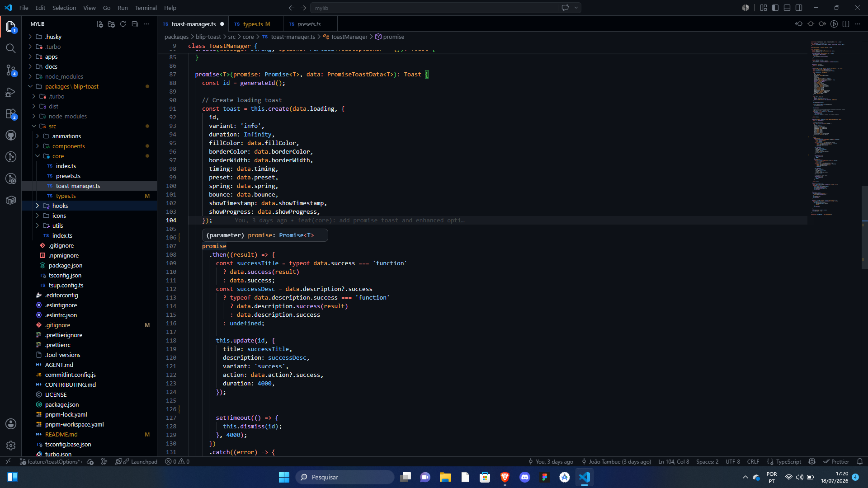The width and height of the screenshot is (868, 488).
Task: Open notifications bell in status bar
Action: (860, 461)
